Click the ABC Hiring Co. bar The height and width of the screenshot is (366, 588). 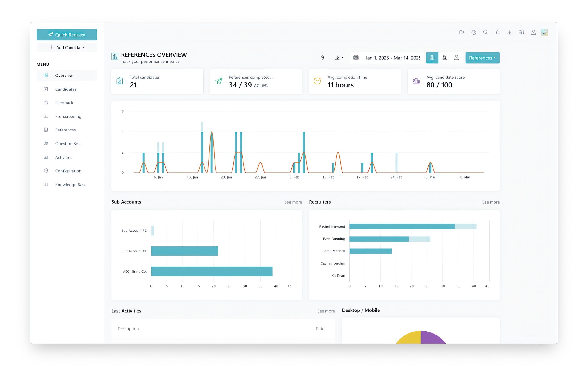[212, 271]
